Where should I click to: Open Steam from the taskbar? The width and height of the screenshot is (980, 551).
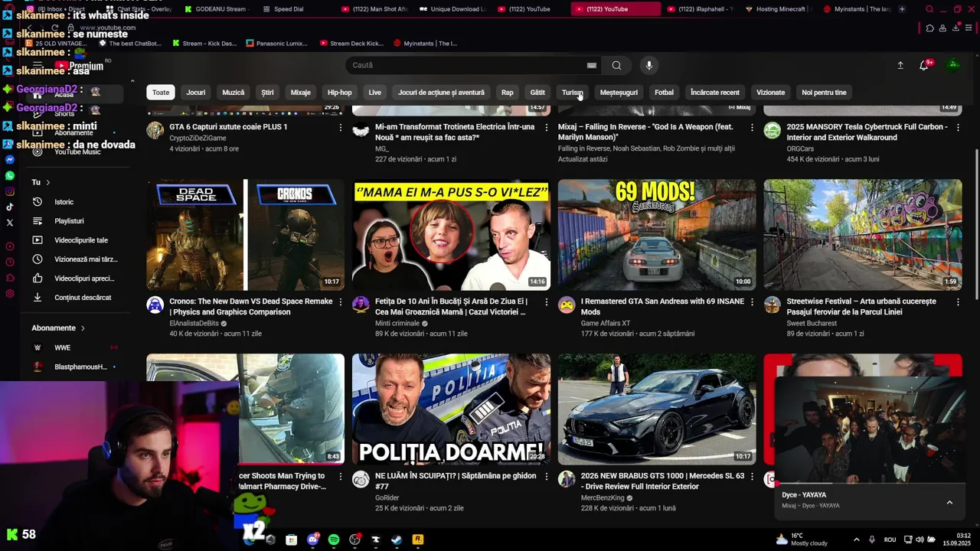coord(397,540)
